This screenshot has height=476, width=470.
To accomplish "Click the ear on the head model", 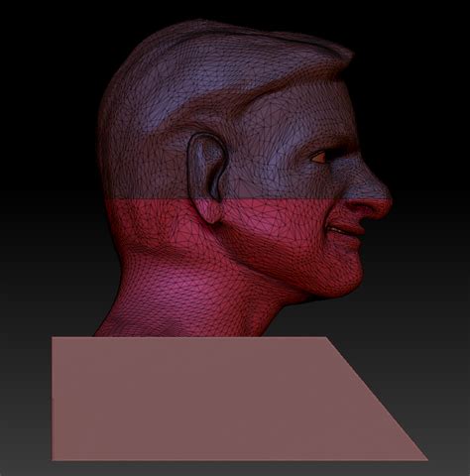I will [207, 178].
